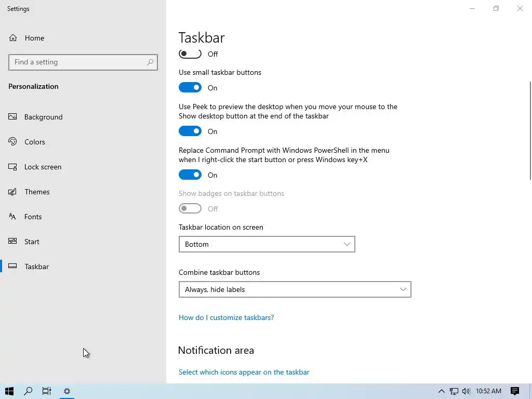Image resolution: width=532 pixels, height=399 pixels.
Task: Click the settings page vertical scrollbar
Action: point(530,130)
